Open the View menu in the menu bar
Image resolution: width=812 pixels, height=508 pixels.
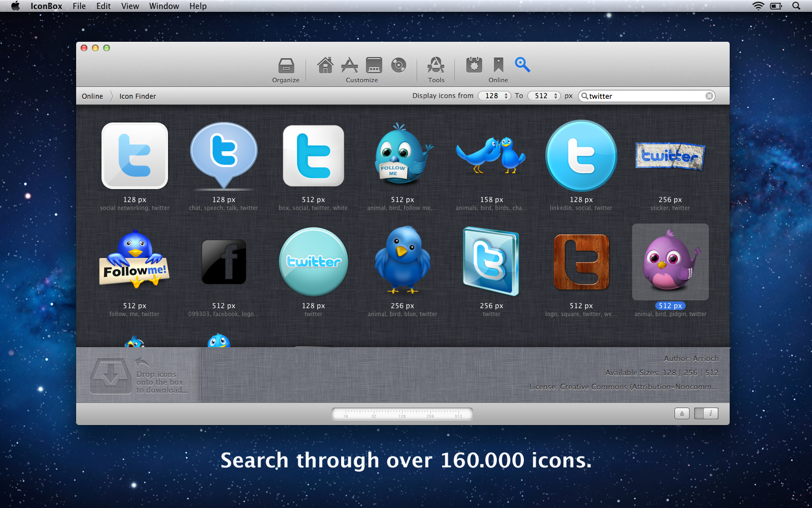click(130, 6)
